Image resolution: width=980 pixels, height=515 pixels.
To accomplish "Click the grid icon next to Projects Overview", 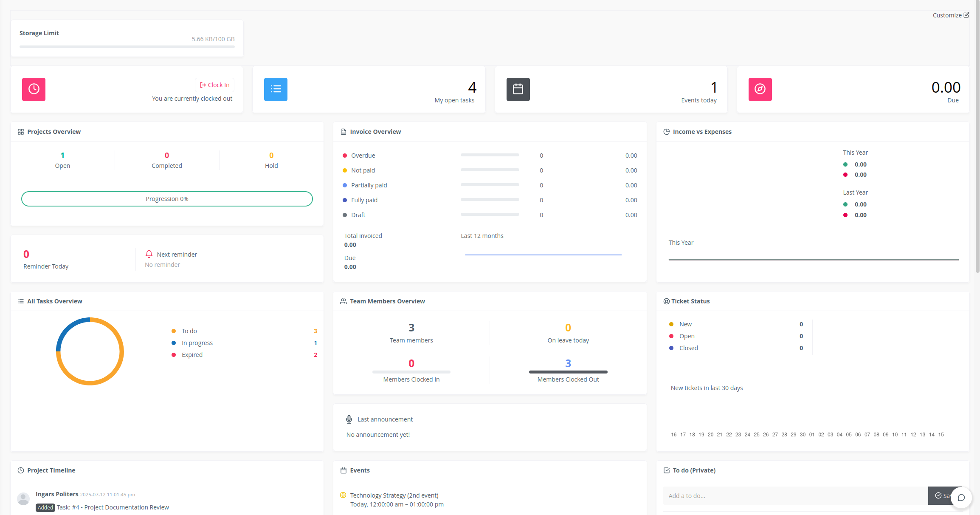I will click(x=20, y=131).
